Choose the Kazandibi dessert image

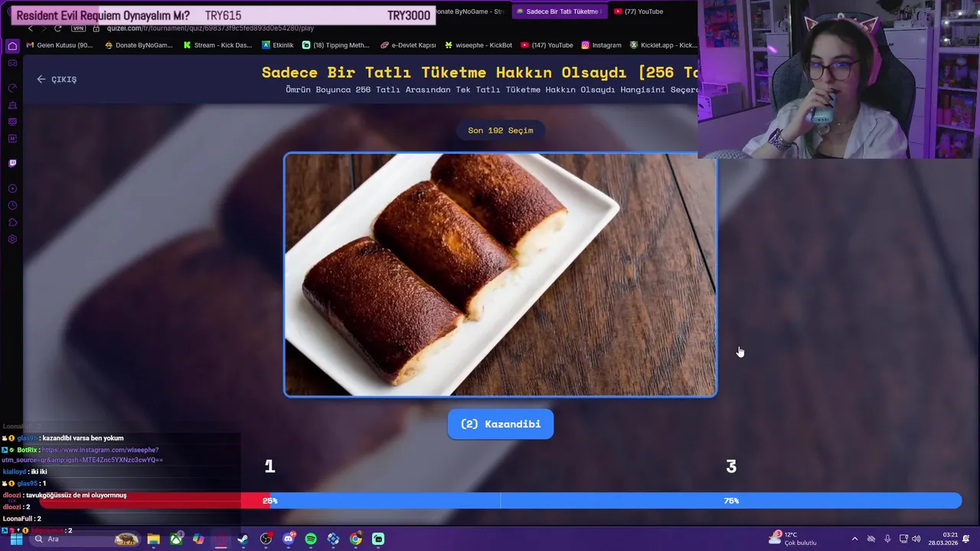[501, 275]
